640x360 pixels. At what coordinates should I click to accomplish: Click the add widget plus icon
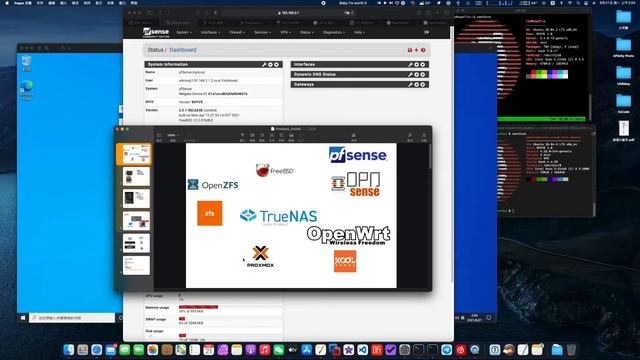[416, 50]
